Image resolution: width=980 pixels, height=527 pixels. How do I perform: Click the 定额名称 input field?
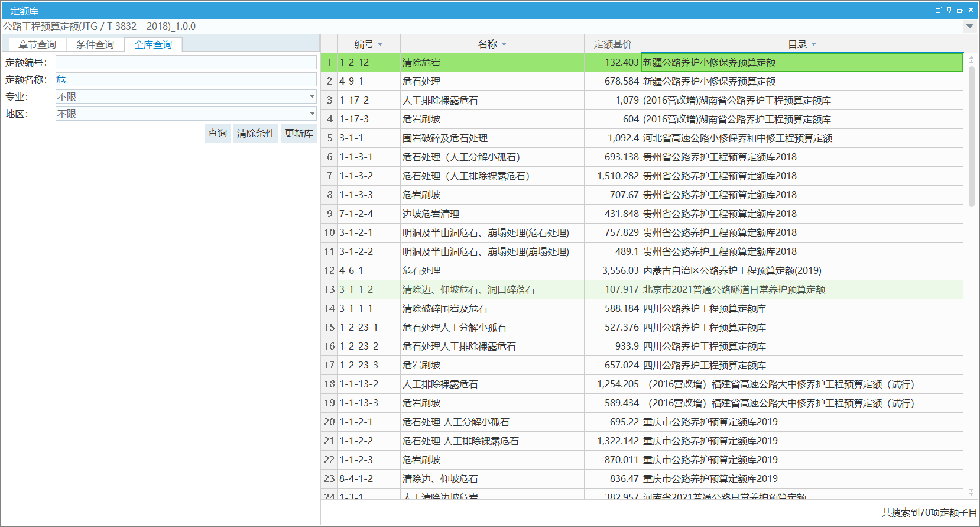click(186, 79)
